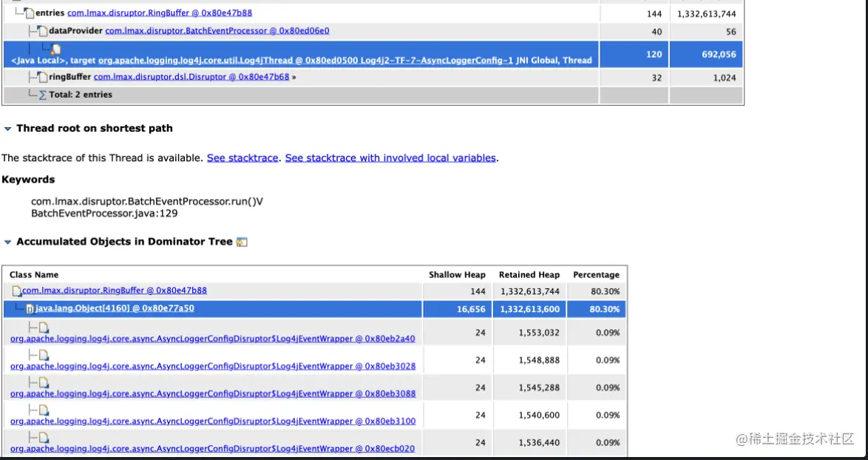
Task: Open Log4jEventWrapper @ 0x80eb2a40 link
Action: [x=213, y=339]
